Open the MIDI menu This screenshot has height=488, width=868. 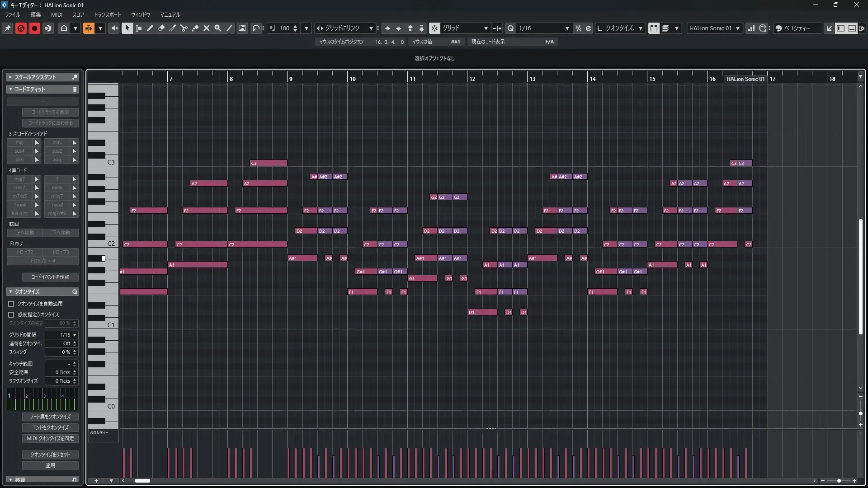pyautogui.click(x=57, y=14)
